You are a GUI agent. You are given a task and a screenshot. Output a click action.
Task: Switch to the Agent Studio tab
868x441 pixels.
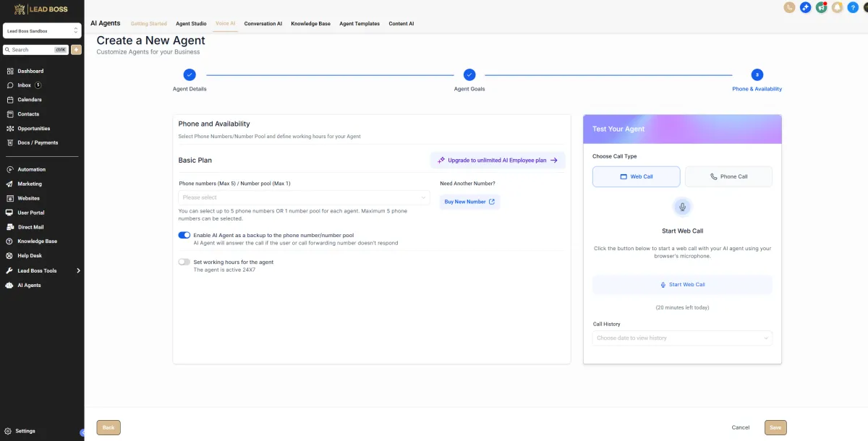click(191, 24)
